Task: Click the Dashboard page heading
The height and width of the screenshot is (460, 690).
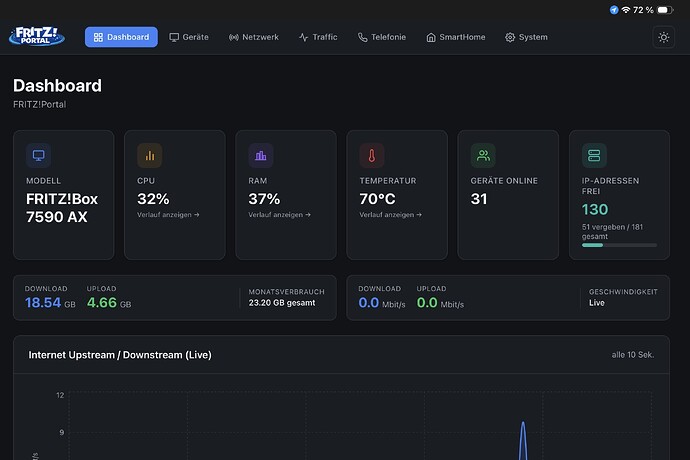Action: tap(57, 85)
